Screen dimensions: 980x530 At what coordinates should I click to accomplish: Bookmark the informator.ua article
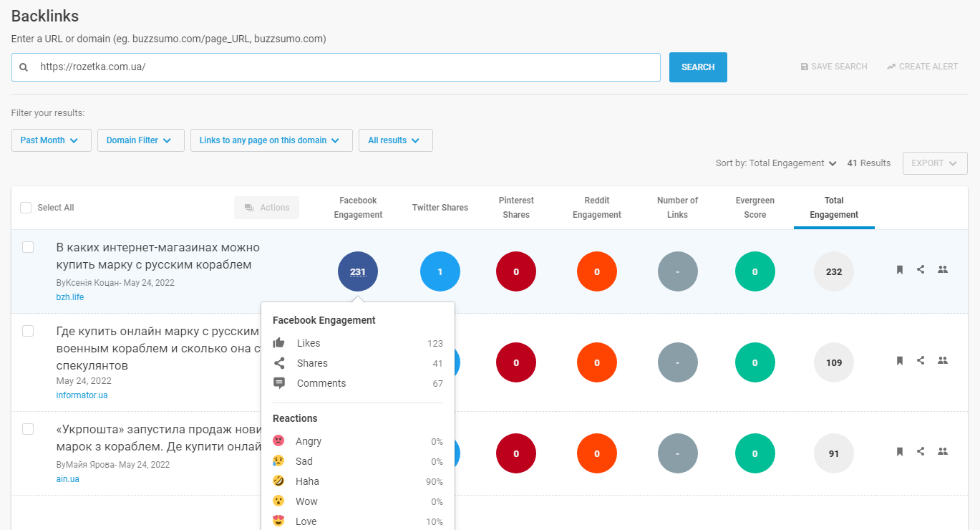900,361
